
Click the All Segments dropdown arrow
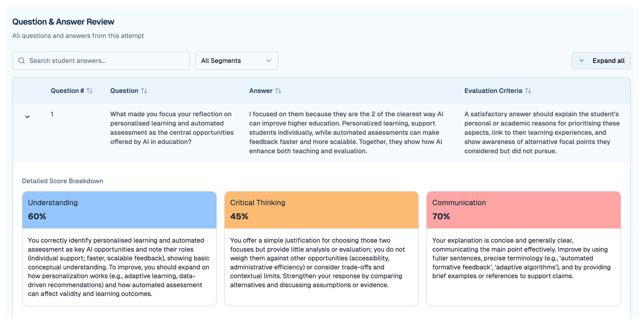(268, 61)
